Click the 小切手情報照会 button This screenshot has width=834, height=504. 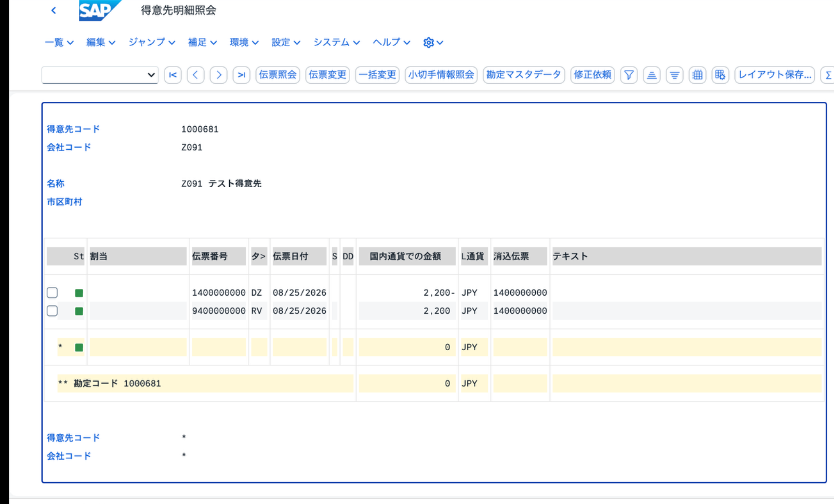click(x=441, y=75)
